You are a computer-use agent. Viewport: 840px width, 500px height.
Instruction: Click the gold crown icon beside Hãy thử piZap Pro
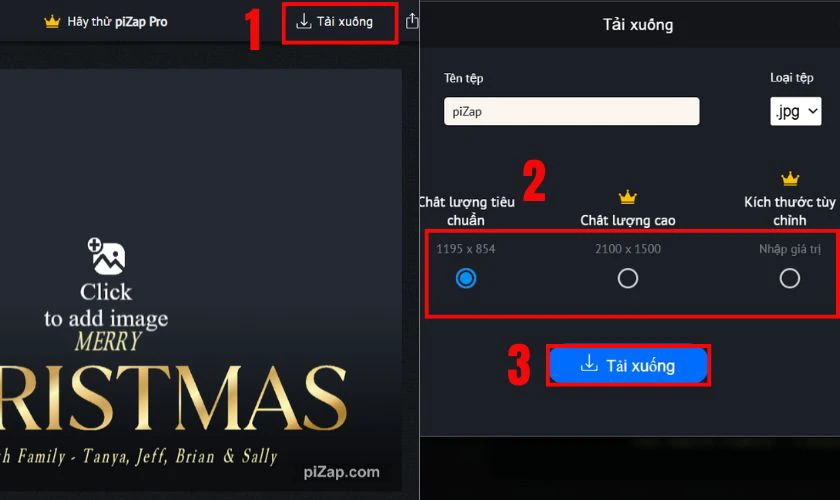[x=52, y=22]
